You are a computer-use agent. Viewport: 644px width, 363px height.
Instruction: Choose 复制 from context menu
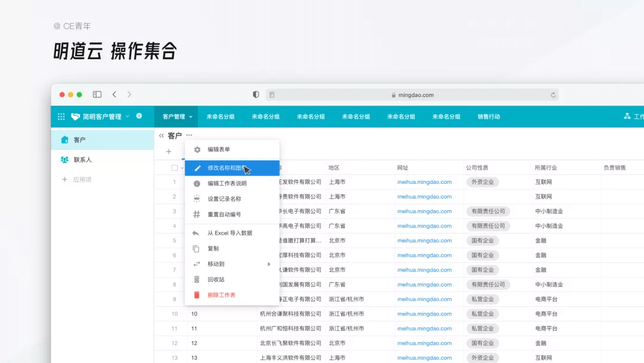(x=232, y=249)
